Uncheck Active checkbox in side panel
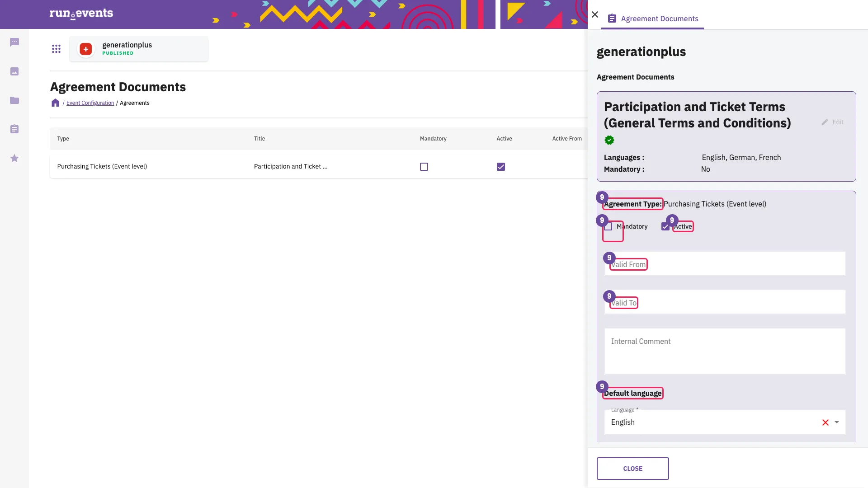 click(665, 226)
